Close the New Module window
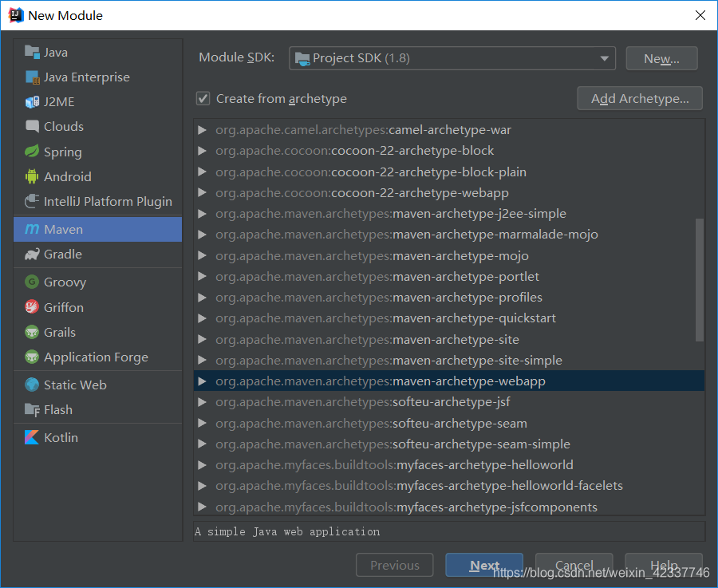This screenshot has width=718, height=588. (700, 15)
